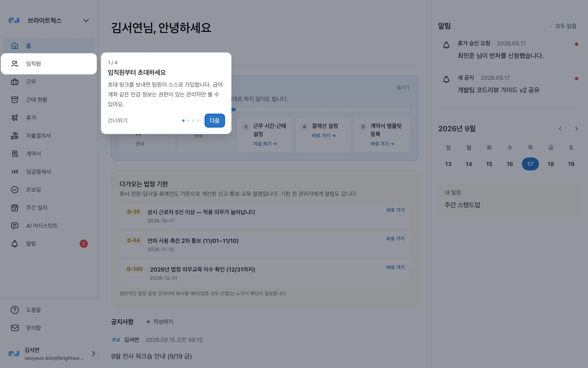This screenshot has height=368, width=588.
Task: Skip the tour with 건너뛰기
Action: pos(118,121)
